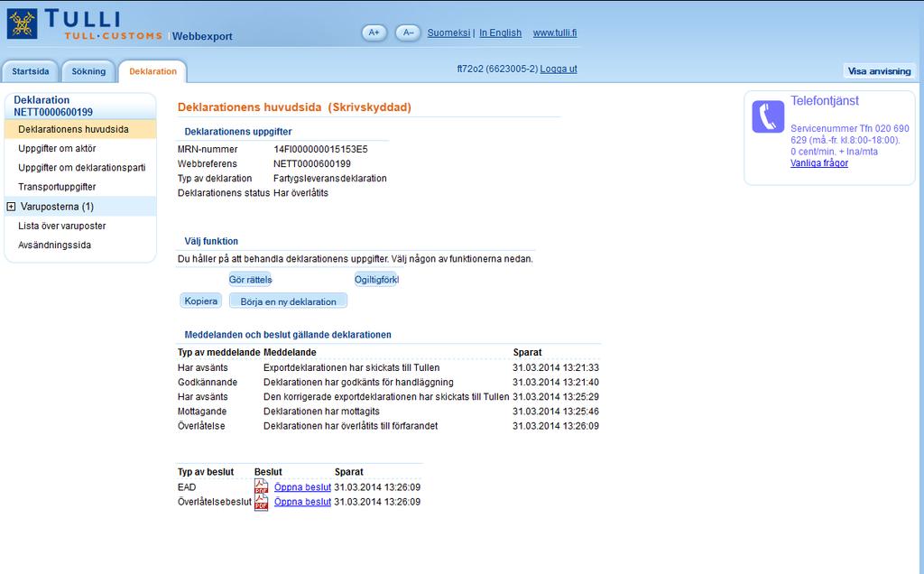Screen dimensions: 924x574
Task: Click Börja en ny deklaration button
Action: click(288, 301)
